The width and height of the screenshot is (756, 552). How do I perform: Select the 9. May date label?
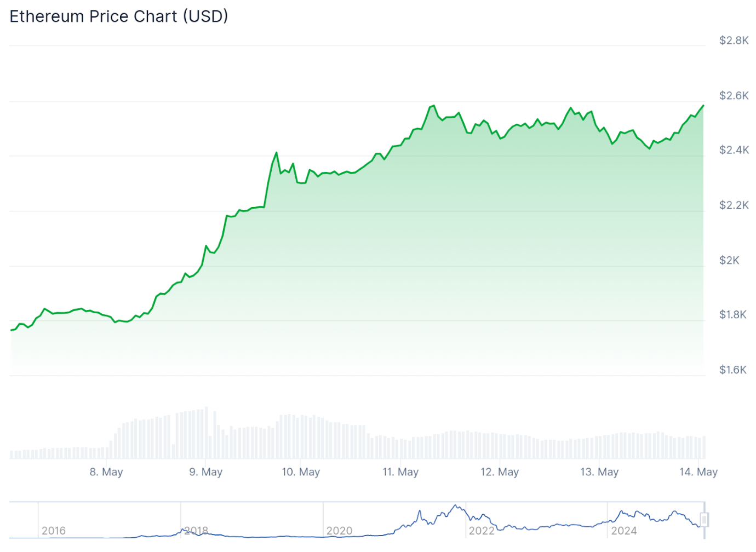click(206, 472)
